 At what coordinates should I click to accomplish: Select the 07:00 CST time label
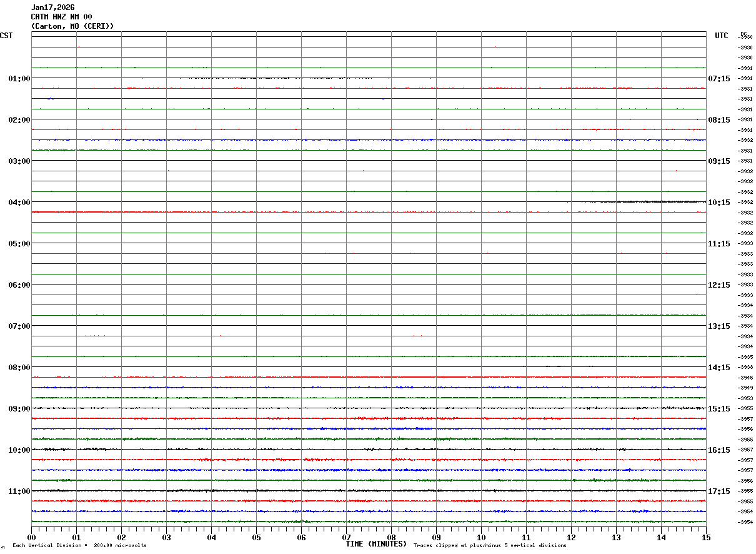coord(19,326)
